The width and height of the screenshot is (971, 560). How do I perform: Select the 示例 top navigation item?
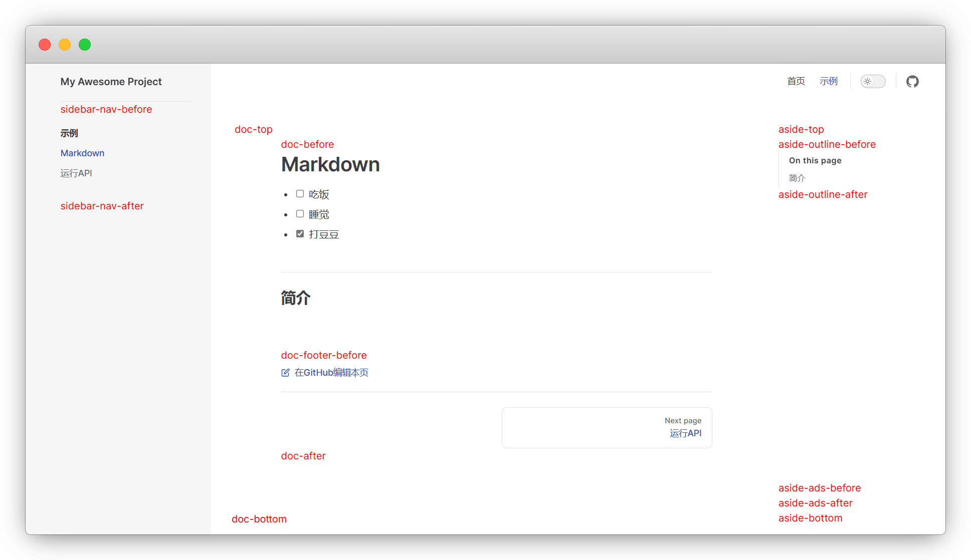click(x=828, y=81)
